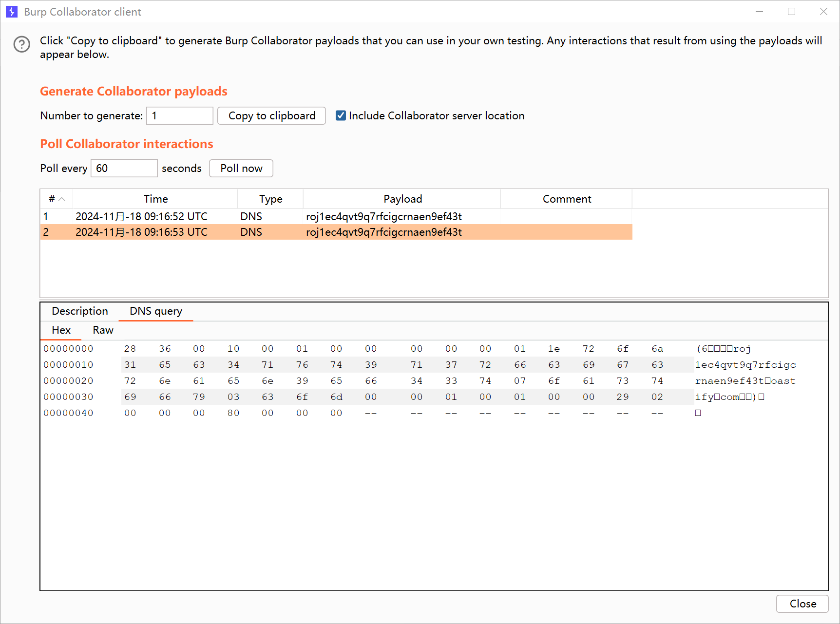Select the first DNS interaction row
Image resolution: width=840 pixels, height=624 pixels.
click(x=336, y=216)
